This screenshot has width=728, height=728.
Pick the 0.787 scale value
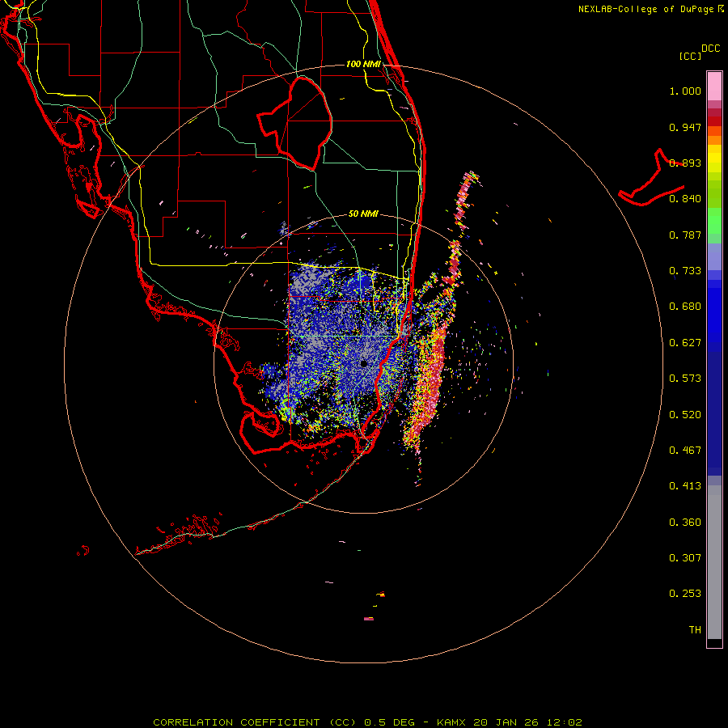(x=685, y=235)
